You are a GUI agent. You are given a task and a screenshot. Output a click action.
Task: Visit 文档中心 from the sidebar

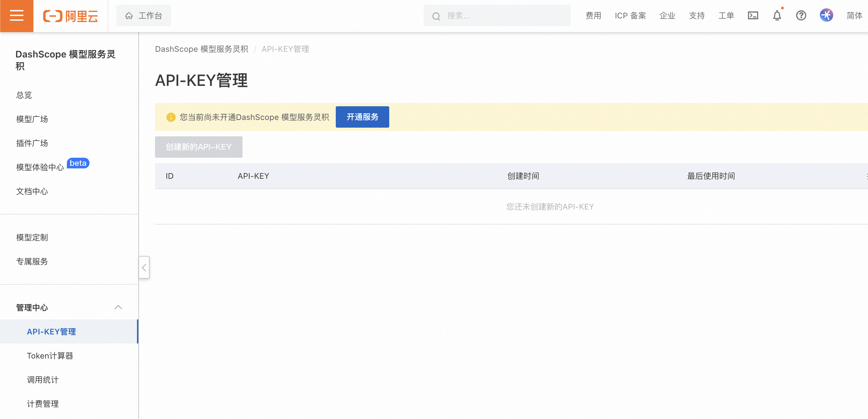32,191
